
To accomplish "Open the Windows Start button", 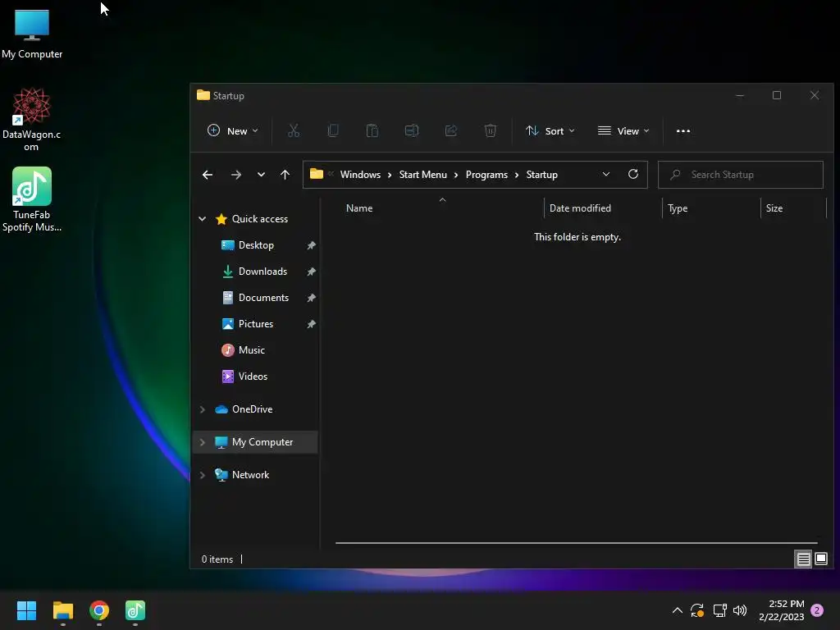I will (26, 610).
